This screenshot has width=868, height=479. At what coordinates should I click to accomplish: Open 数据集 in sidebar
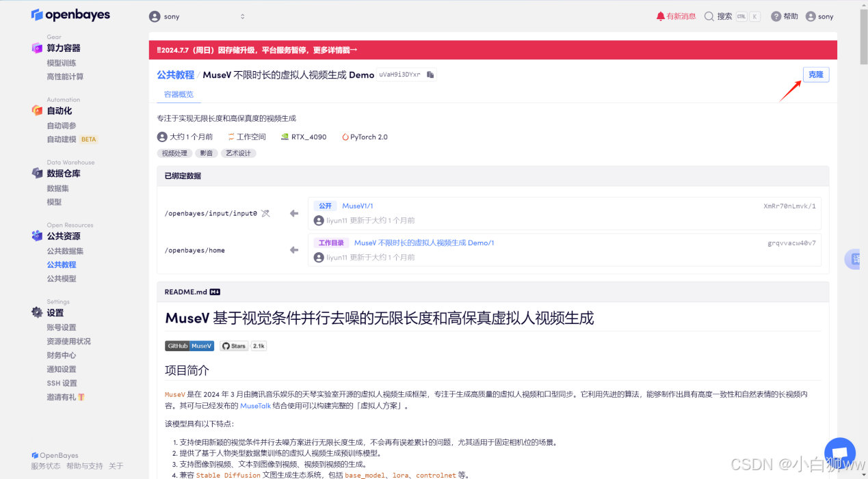[57, 189]
